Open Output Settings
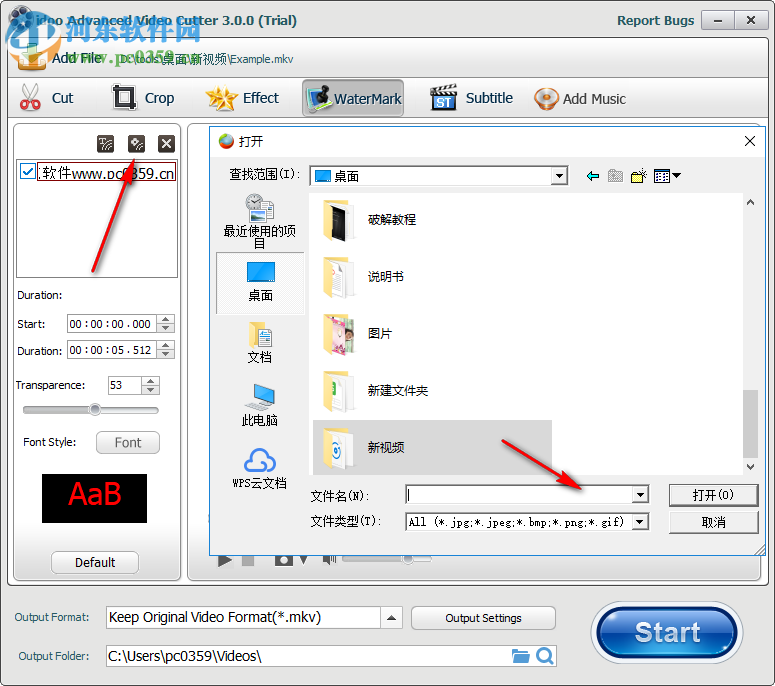Screen dimensions: 775x686 (483, 618)
